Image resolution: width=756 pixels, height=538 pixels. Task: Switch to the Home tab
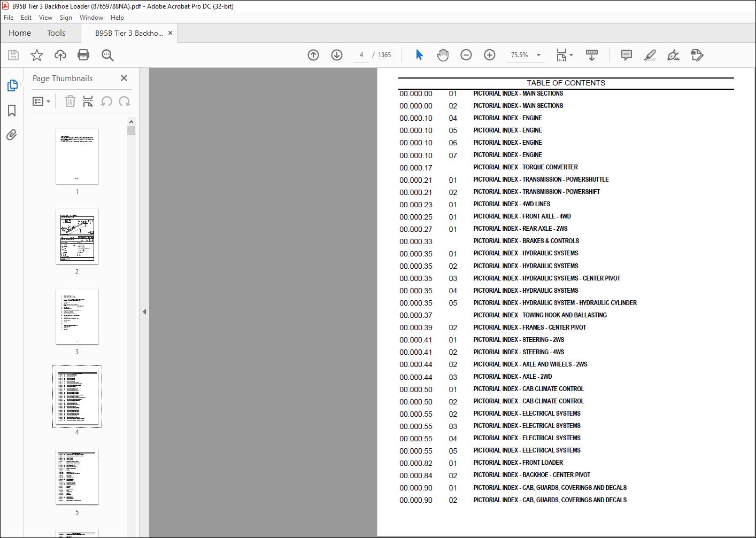pyautogui.click(x=20, y=33)
